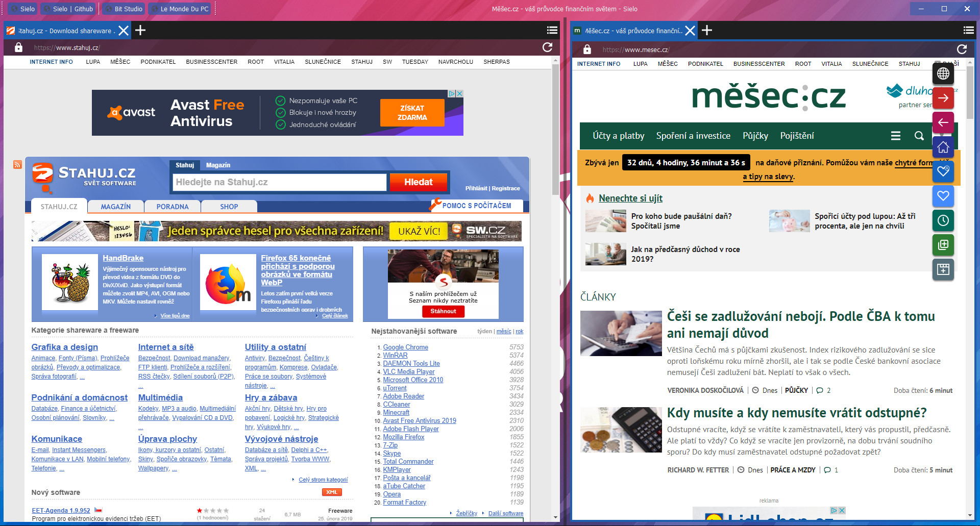The width and height of the screenshot is (980, 526).
Task: Open the Sielo | Github bookmark
Action: tap(68, 9)
